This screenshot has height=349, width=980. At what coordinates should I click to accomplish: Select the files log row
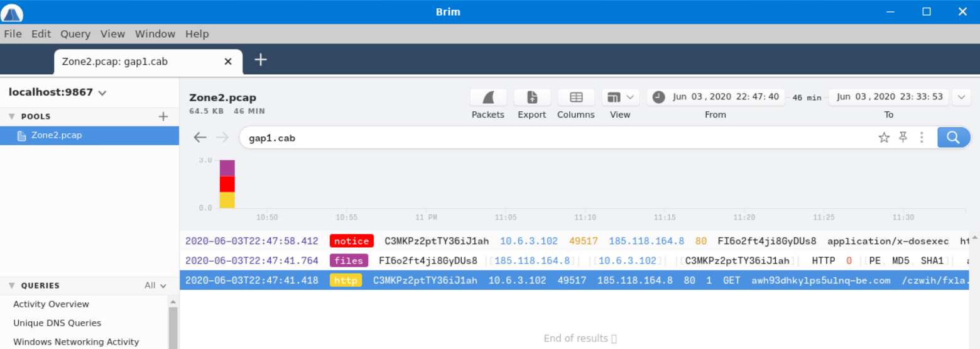pos(574,260)
